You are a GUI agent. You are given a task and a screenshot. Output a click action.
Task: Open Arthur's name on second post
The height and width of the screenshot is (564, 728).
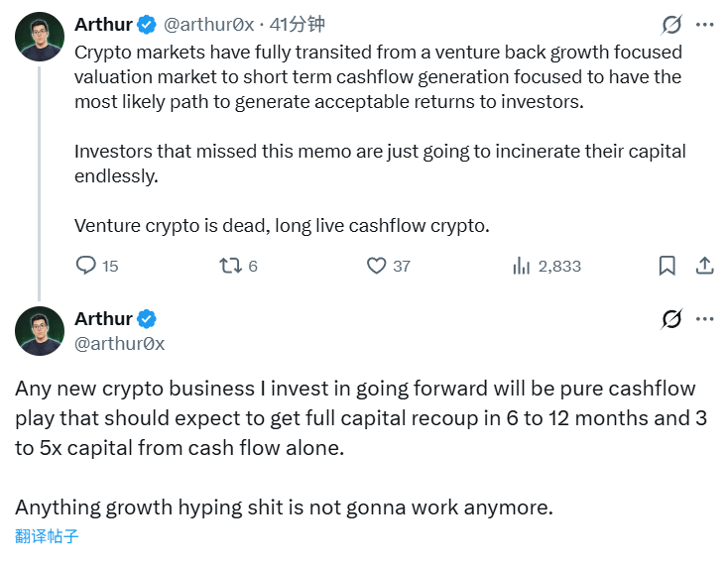click(103, 318)
